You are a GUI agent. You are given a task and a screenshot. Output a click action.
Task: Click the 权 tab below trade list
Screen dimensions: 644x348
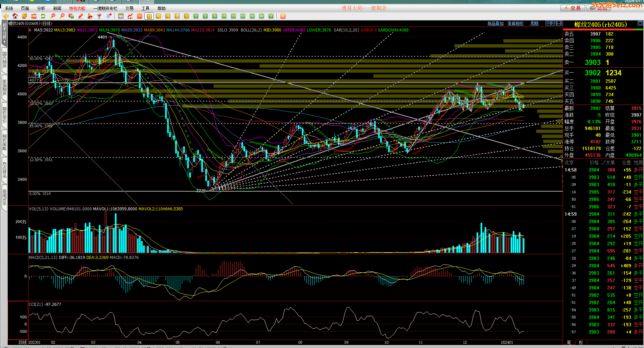(x=581, y=342)
